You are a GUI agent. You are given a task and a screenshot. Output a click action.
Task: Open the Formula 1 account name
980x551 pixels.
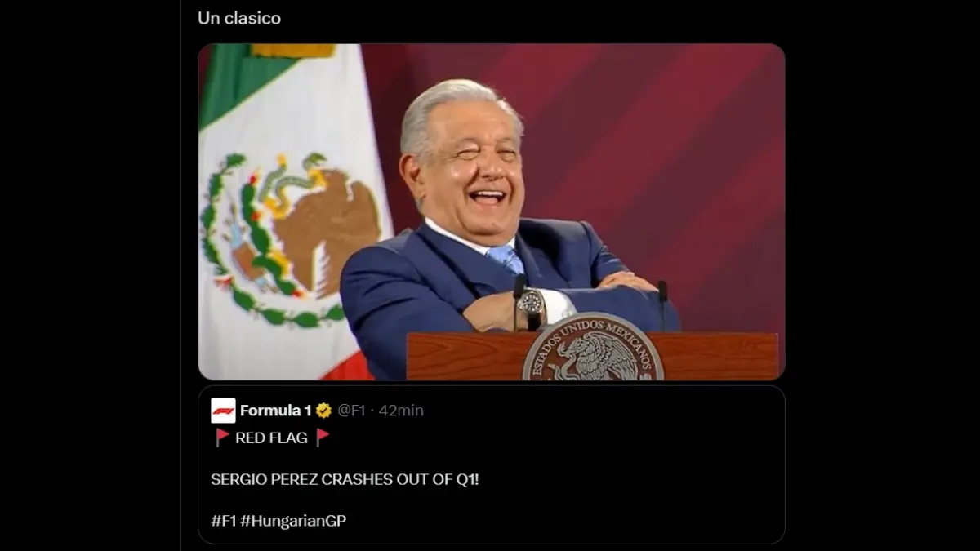(x=276, y=411)
